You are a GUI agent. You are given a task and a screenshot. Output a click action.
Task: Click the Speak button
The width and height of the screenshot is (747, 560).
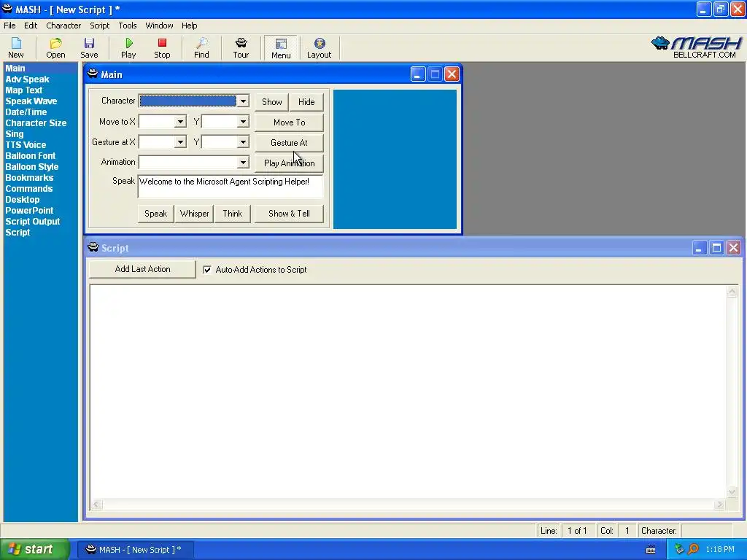(156, 214)
